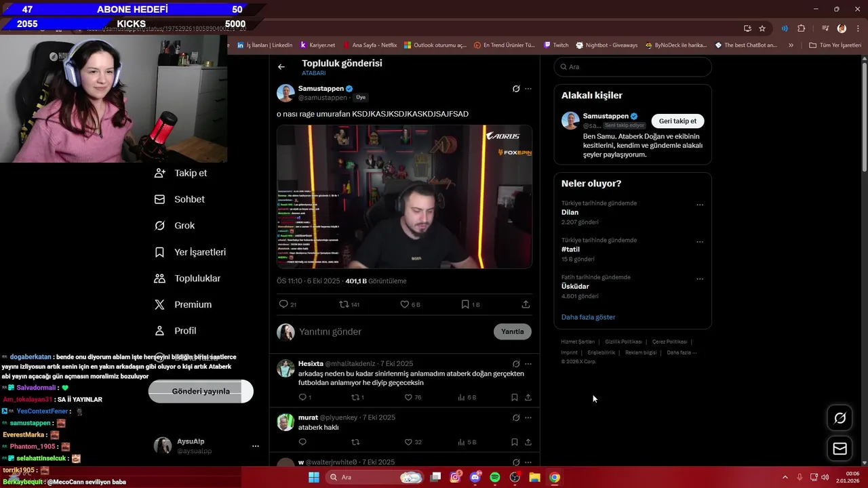Screen dimensions: 868x488
Task: Click the Çerez Politikası footer link
Action: coord(669,342)
